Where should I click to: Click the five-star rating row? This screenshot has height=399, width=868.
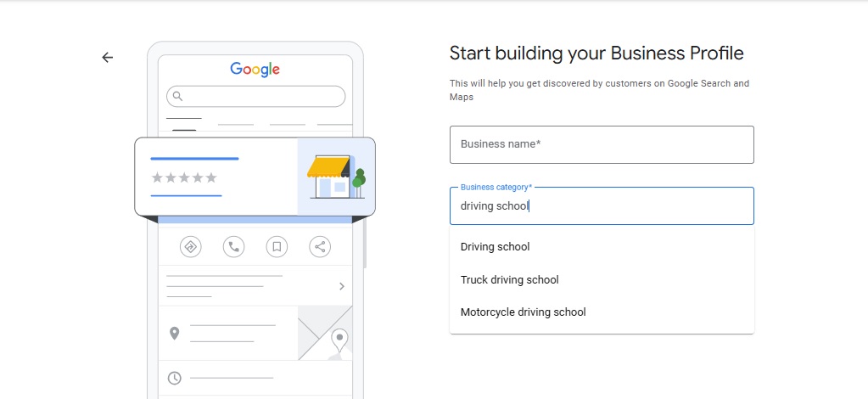pyautogui.click(x=184, y=178)
